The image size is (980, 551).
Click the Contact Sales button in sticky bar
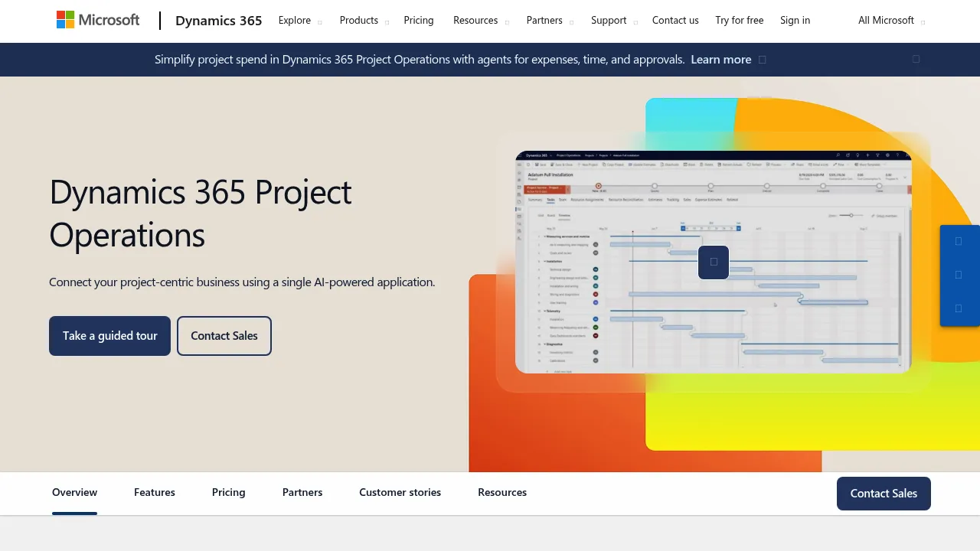[884, 494]
